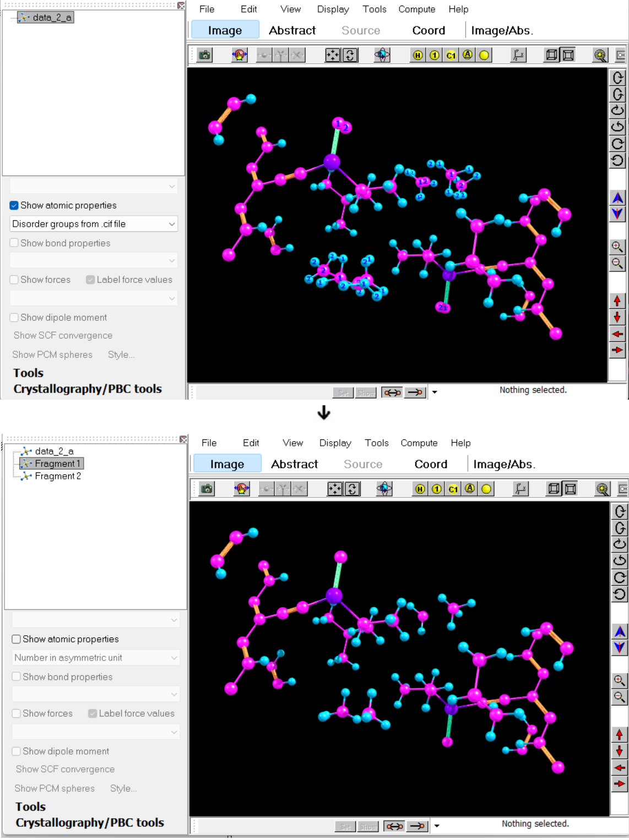
Task: Enable Show dipole moment in the lower window
Action: pos(17,751)
